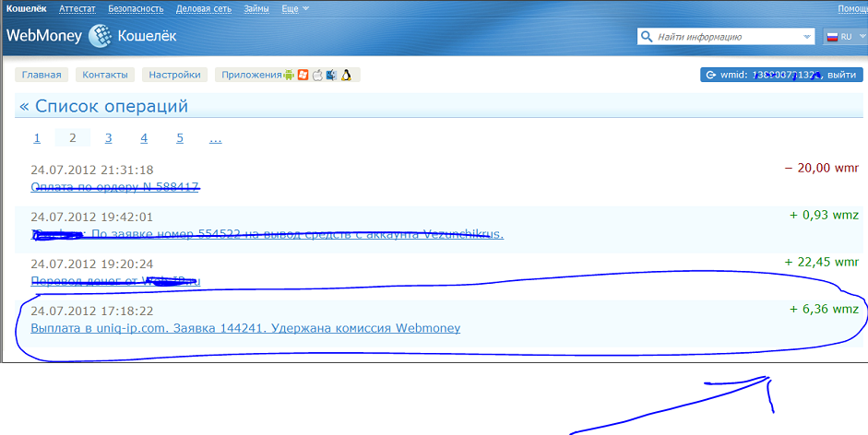Go back via Список операций heading
Screen dimensions: 868x435
click(104, 106)
